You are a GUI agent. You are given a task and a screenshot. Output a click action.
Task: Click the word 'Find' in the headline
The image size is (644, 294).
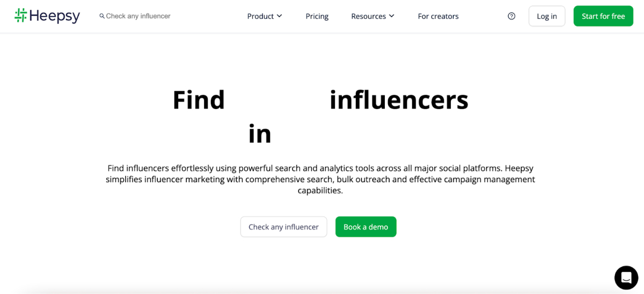[199, 100]
